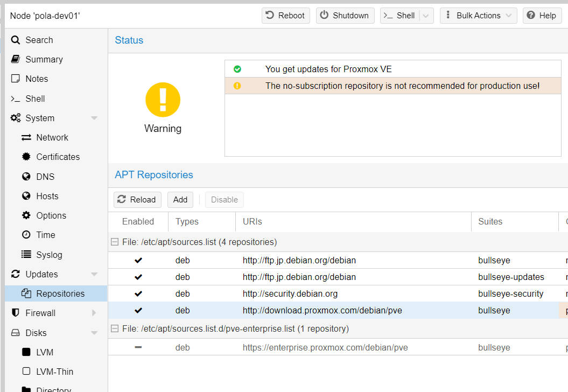The width and height of the screenshot is (568, 392).
Task: Click the LVM storage icon
Action: tap(26, 352)
